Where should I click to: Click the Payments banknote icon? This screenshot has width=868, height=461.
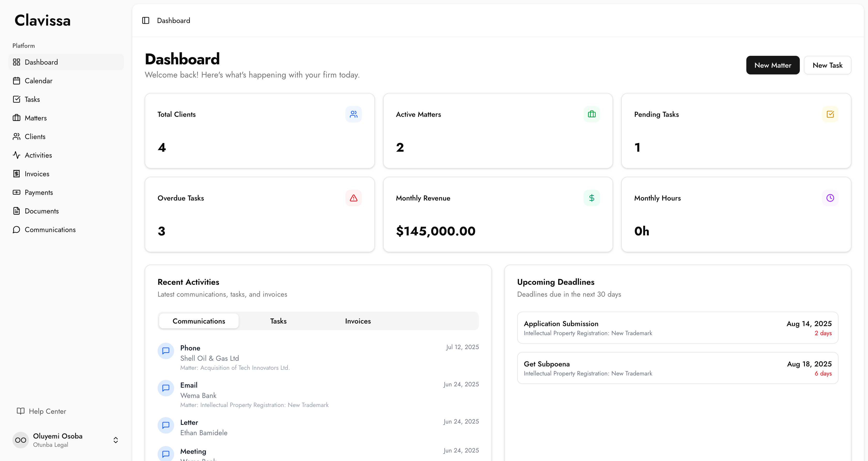point(17,193)
